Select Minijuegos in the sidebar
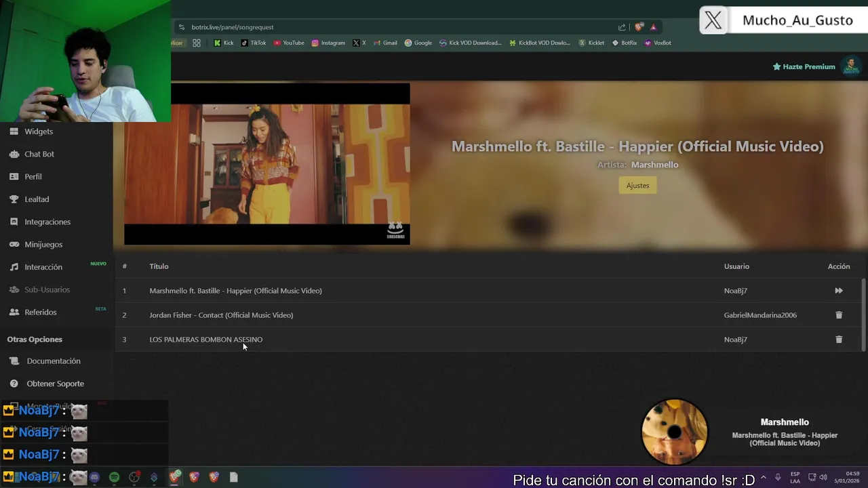The height and width of the screenshot is (488, 868). pyautogui.click(x=43, y=244)
